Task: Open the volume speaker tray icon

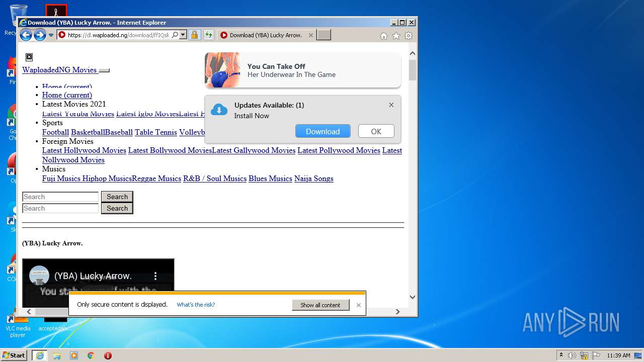Action: [572, 355]
